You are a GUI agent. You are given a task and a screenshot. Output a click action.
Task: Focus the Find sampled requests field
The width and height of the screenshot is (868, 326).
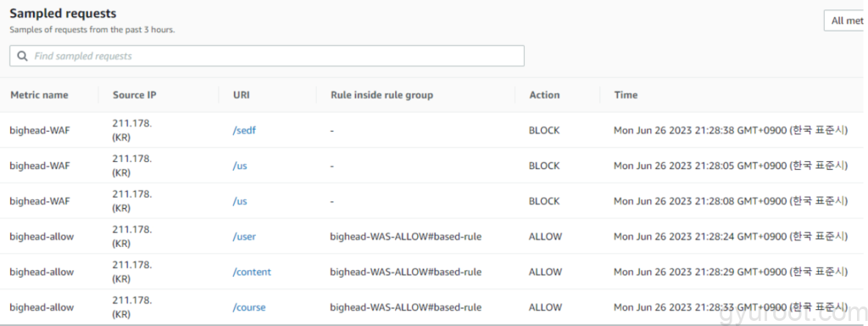click(x=267, y=56)
